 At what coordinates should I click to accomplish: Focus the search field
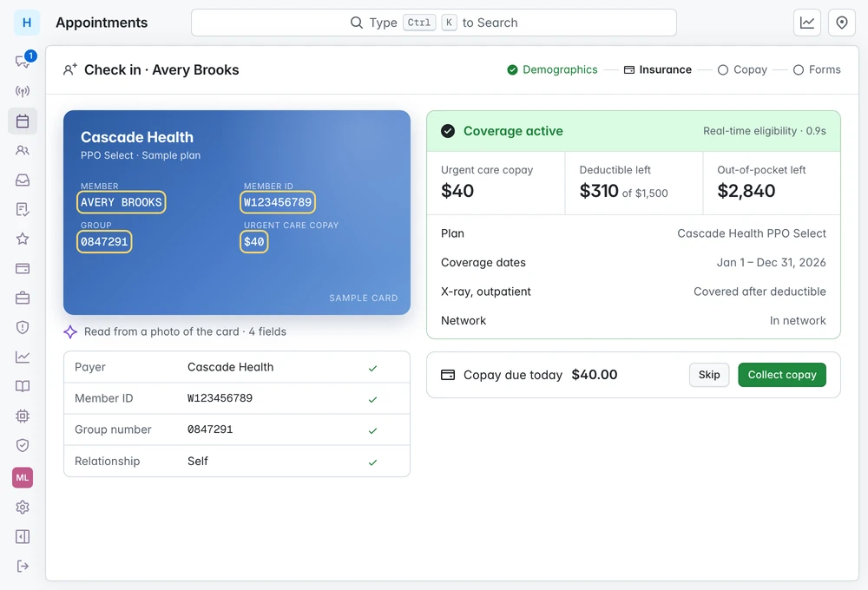434,23
